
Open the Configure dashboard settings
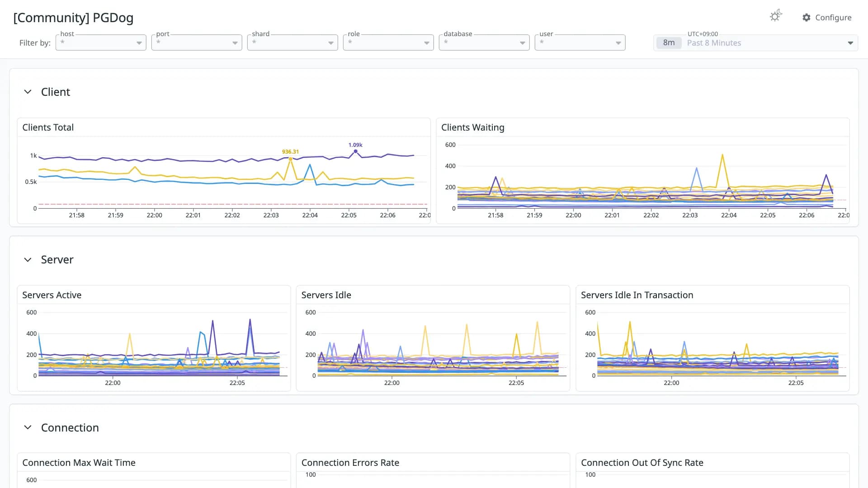point(827,18)
